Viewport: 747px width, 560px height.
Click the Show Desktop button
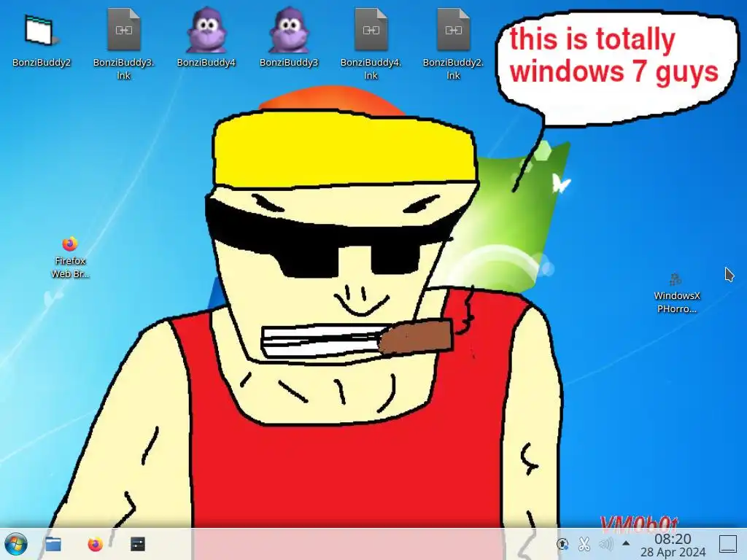(x=727, y=544)
